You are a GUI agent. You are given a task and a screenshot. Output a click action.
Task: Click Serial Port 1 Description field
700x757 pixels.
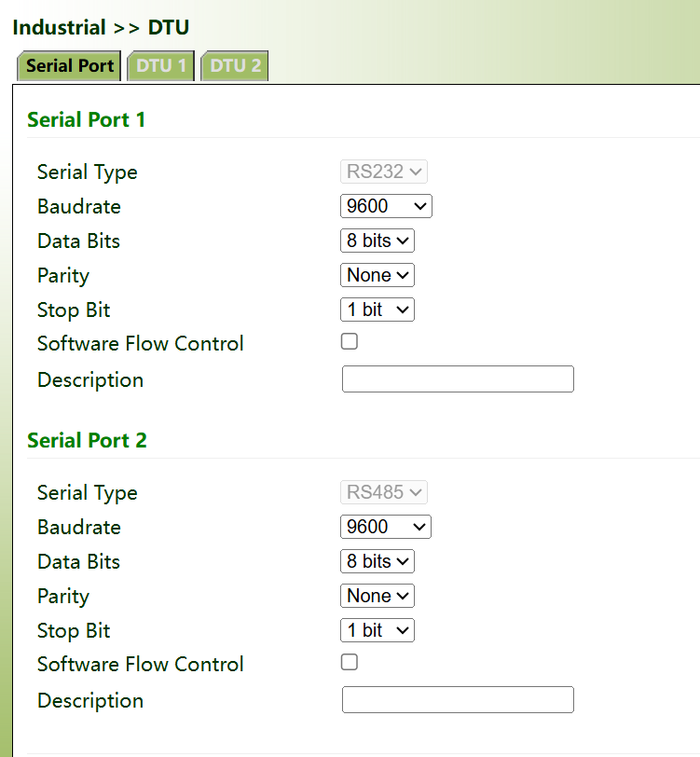coord(458,379)
